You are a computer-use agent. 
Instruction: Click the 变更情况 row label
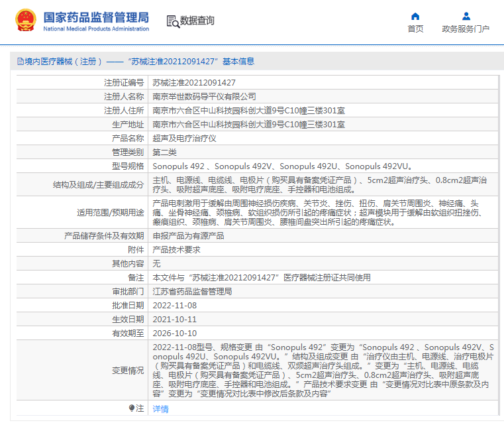point(128,371)
